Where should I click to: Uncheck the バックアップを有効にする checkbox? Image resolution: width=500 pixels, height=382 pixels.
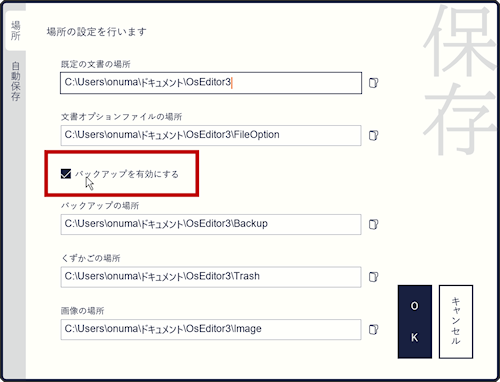pos(66,174)
